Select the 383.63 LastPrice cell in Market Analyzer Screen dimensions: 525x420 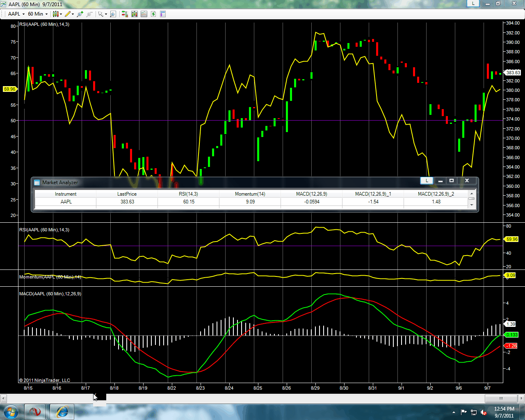click(127, 202)
